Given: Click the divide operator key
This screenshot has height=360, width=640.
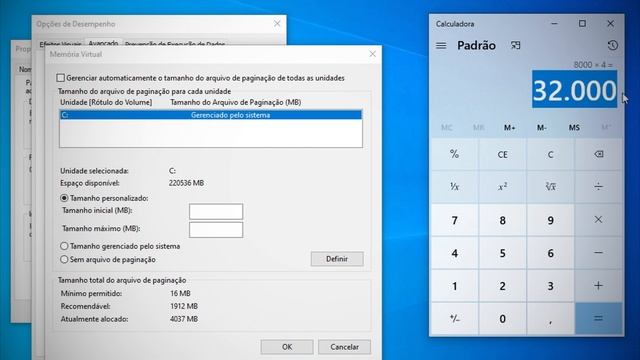Looking at the screenshot, I should [x=598, y=187].
